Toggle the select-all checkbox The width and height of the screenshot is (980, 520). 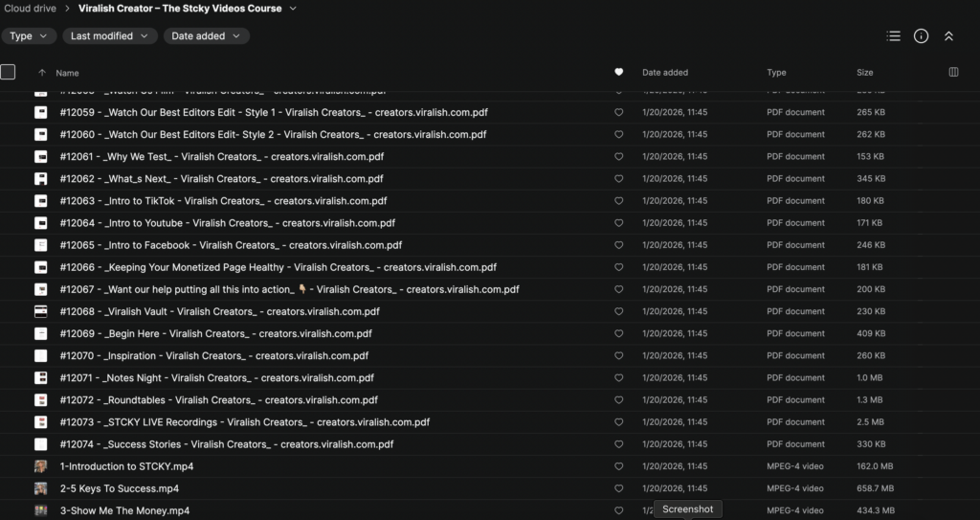point(8,72)
